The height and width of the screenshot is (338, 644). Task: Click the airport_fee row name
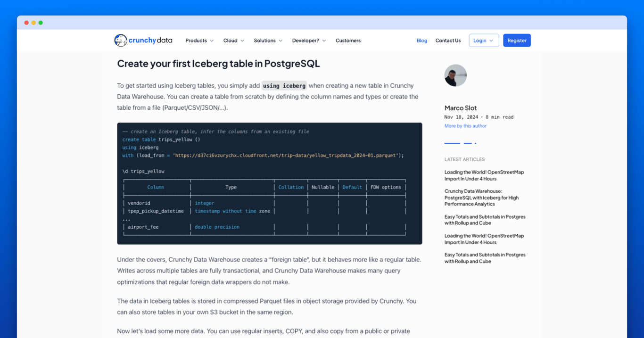[143, 227]
